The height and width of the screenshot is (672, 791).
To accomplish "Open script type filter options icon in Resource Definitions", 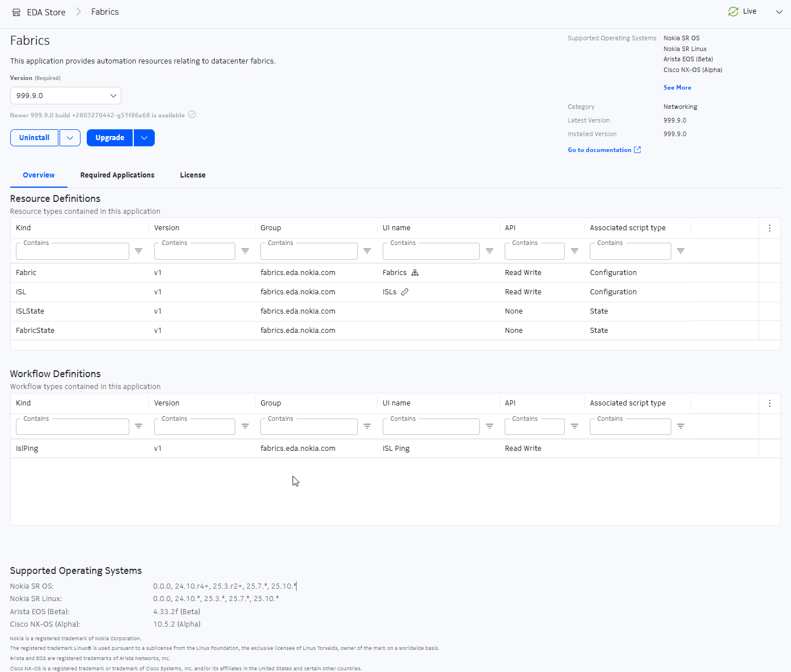I will click(x=680, y=251).
